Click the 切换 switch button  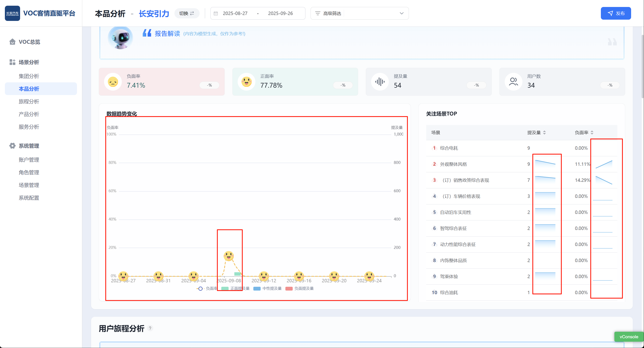[x=186, y=14]
